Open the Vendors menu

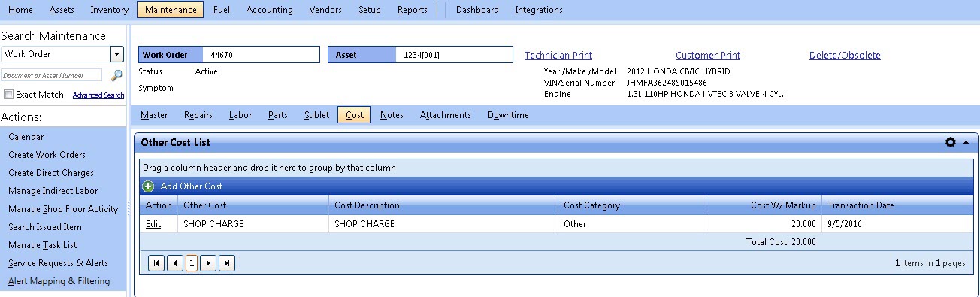coord(325,10)
